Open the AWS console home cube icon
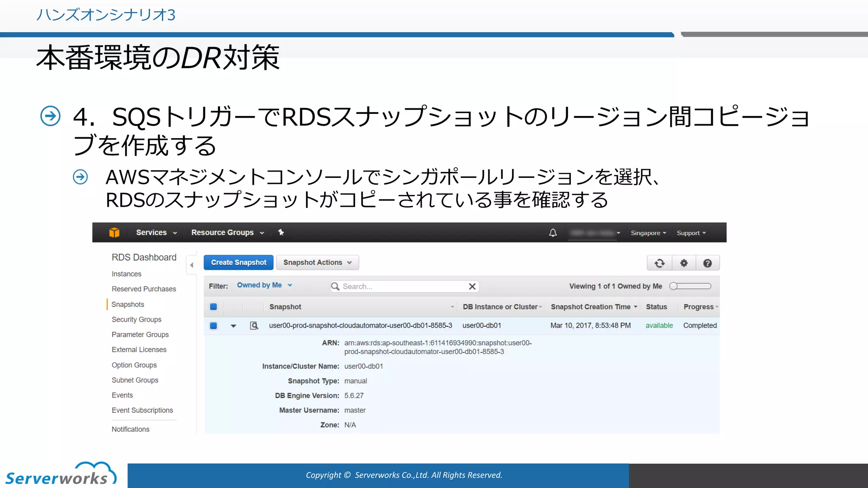 click(x=114, y=233)
